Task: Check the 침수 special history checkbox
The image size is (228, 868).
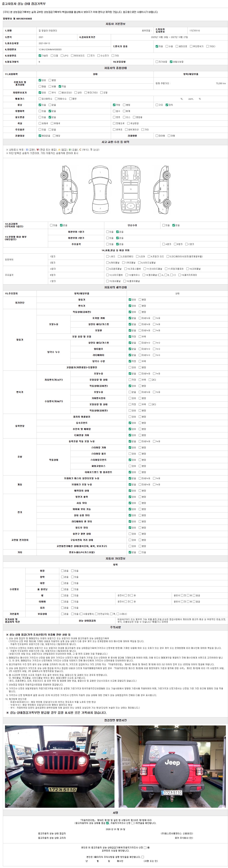Action: (x=114, y=111)
